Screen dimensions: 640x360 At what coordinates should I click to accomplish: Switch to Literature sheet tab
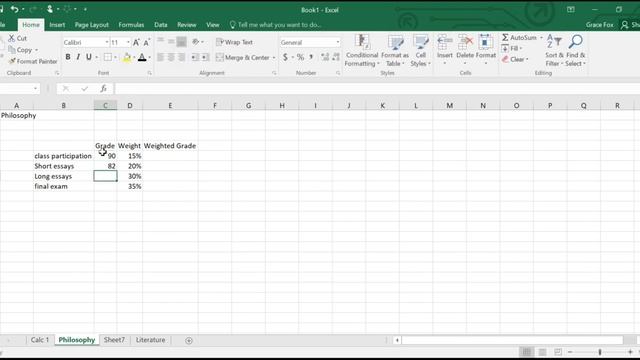[151, 340]
